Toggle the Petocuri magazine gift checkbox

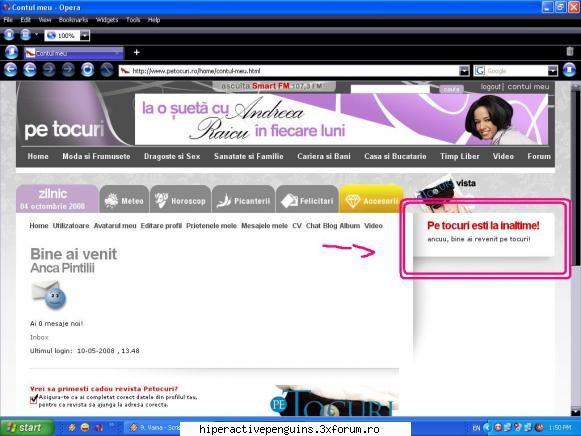[x=34, y=399]
